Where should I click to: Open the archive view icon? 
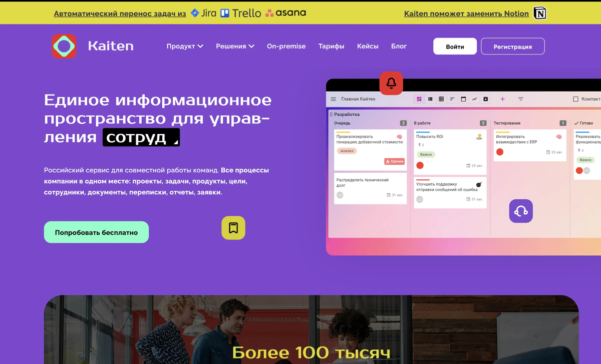click(x=485, y=99)
